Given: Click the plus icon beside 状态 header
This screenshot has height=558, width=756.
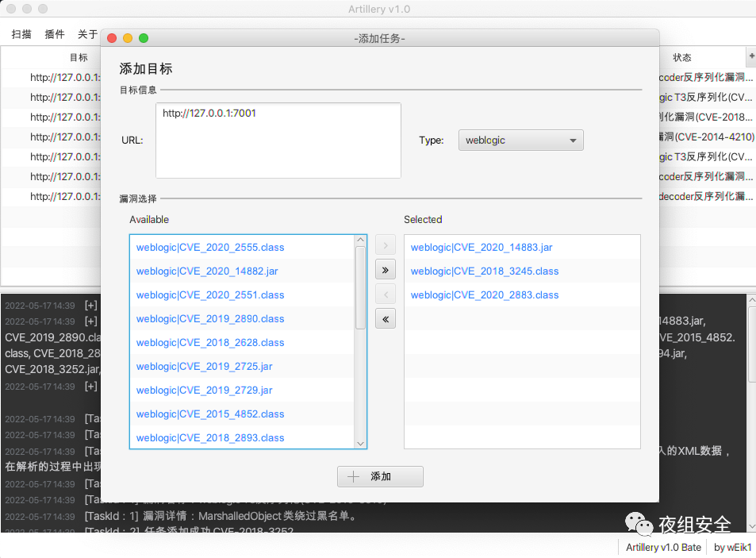Looking at the screenshot, I should click(751, 56).
